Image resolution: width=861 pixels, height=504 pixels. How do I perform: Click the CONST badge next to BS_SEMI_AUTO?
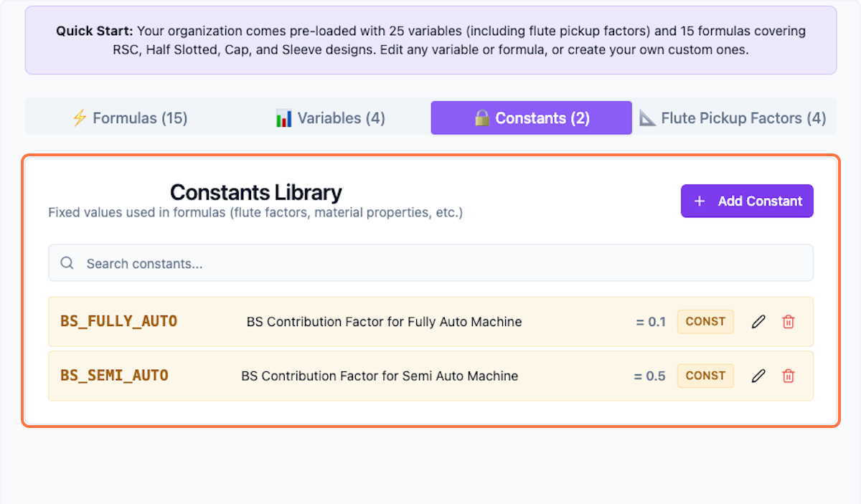[705, 376]
